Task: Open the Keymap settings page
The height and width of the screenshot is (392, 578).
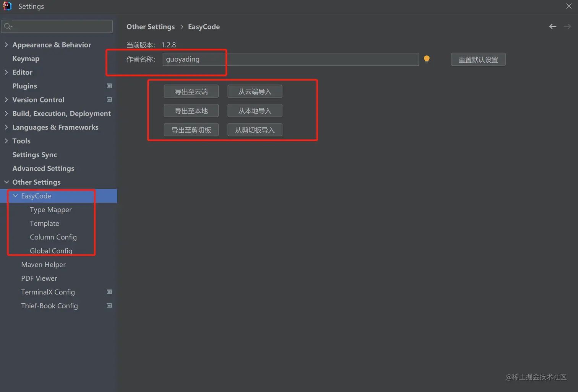Action: pos(26,59)
